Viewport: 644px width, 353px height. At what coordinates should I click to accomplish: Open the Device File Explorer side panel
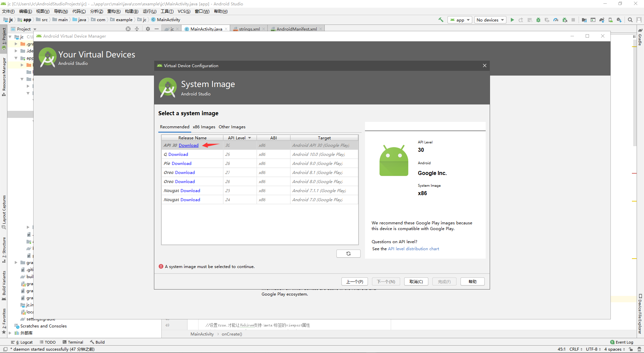[x=640, y=314]
